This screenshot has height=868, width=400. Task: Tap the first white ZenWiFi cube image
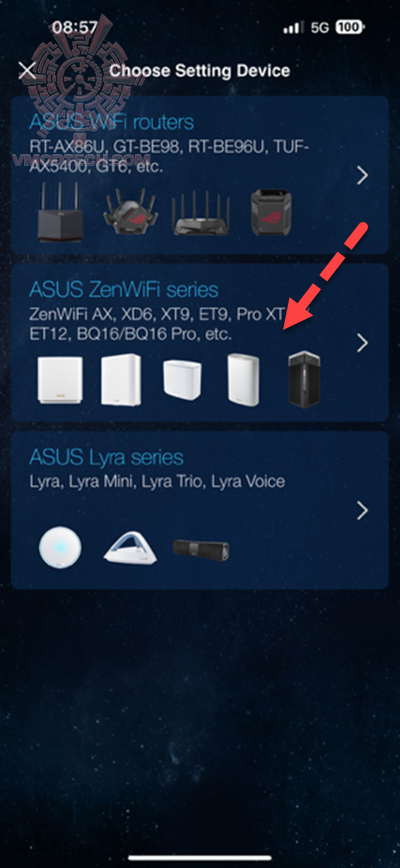(x=60, y=380)
